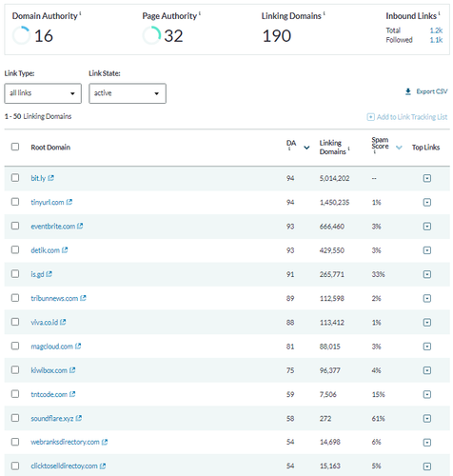
Task: Sort by Spam Score using the column arrow
Action: click(399, 148)
